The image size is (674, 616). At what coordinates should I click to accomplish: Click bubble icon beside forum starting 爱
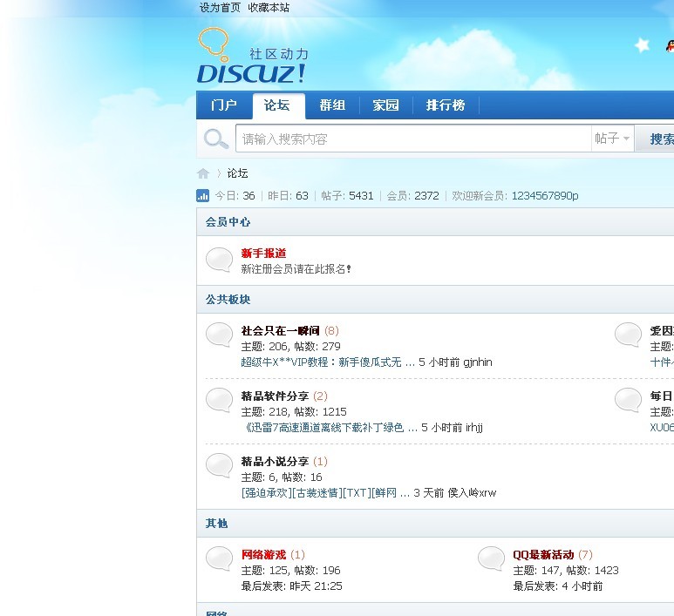point(628,335)
